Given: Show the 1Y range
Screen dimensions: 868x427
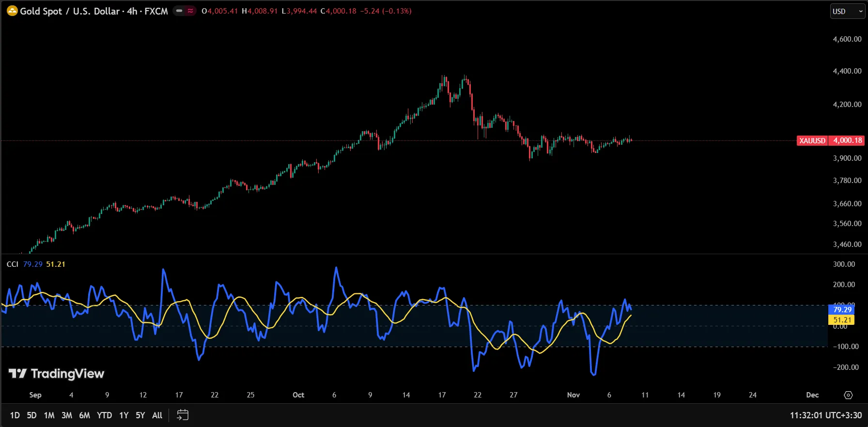Looking at the screenshot, I should click(x=124, y=415).
